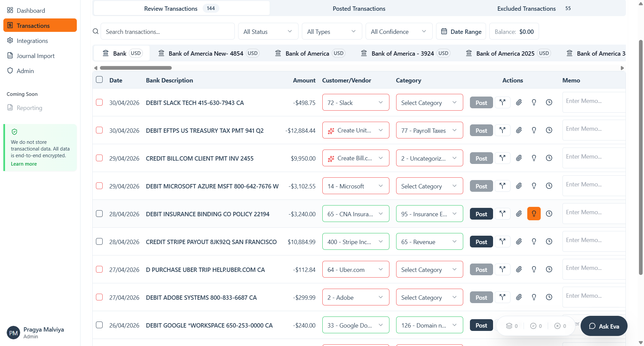Image resolution: width=644 pixels, height=346 pixels.
Task: Open Select Category dropdown for Uber row
Action: click(x=429, y=270)
